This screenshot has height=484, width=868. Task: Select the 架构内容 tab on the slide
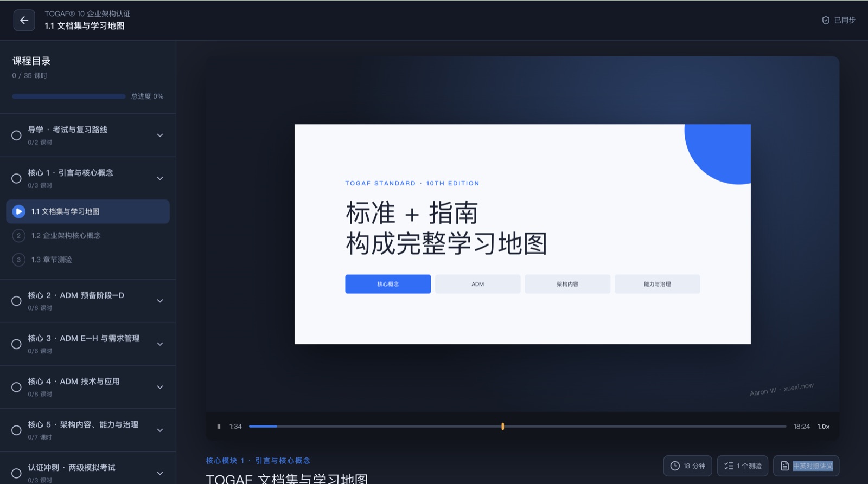coord(567,284)
